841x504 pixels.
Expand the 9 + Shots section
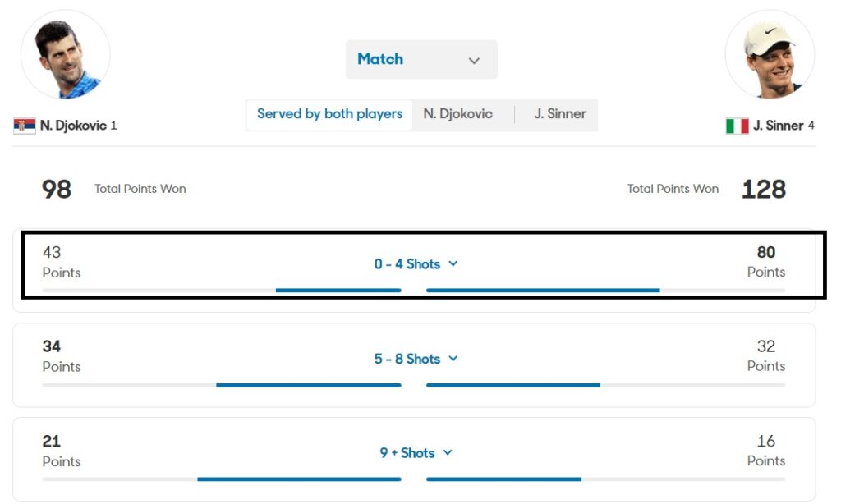point(416,453)
